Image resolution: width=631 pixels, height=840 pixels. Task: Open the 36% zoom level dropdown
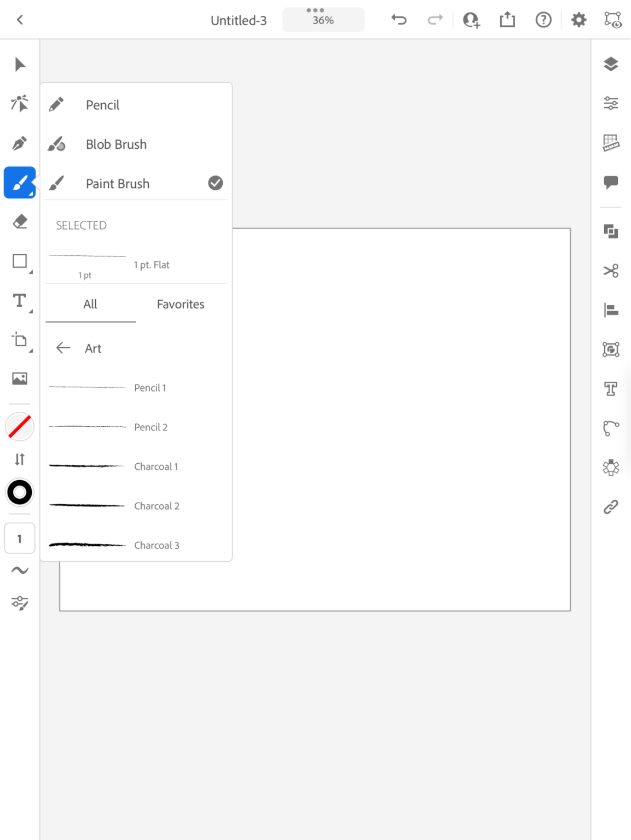point(323,20)
